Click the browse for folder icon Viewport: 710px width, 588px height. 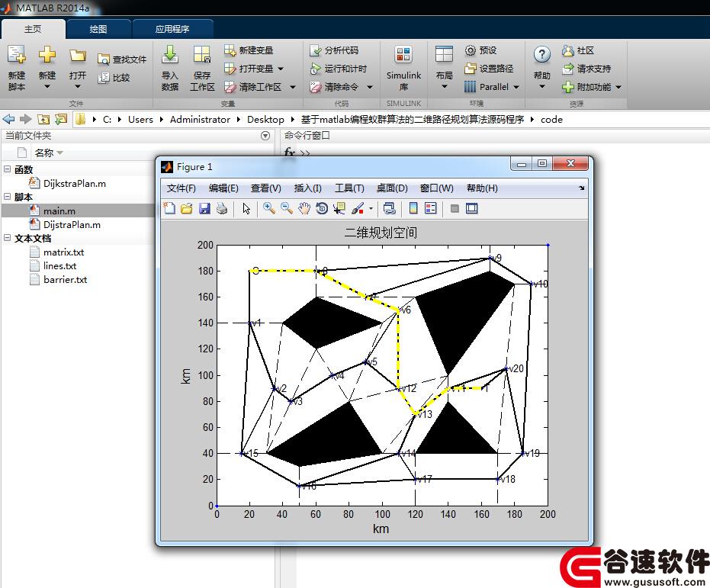pos(61,119)
